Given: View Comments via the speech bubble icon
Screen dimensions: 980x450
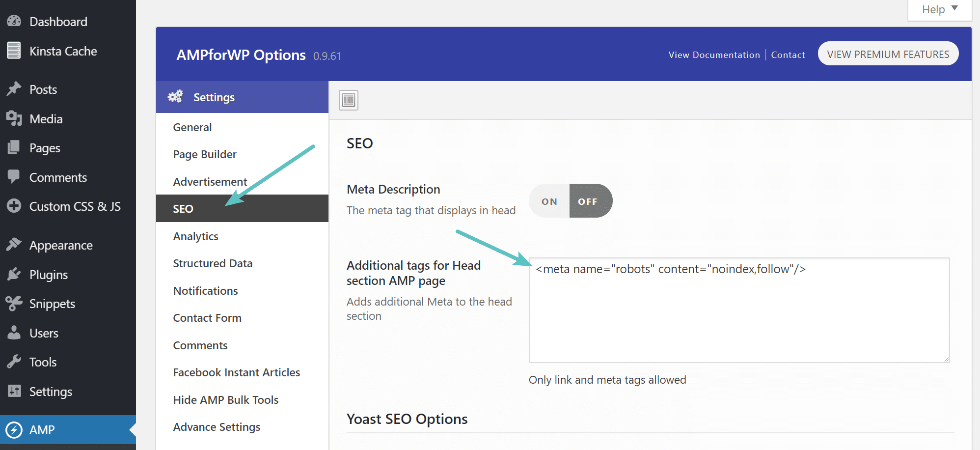Looking at the screenshot, I should coord(14,177).
